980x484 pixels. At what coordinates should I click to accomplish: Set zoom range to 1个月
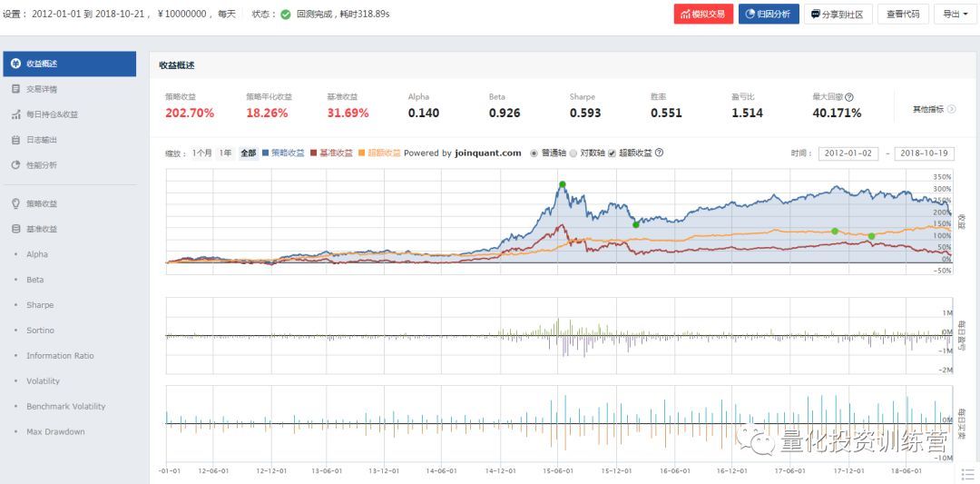click(201, 153)
